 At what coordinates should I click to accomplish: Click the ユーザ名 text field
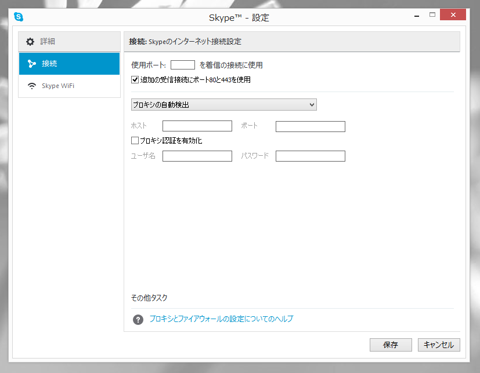pos(197,156)
